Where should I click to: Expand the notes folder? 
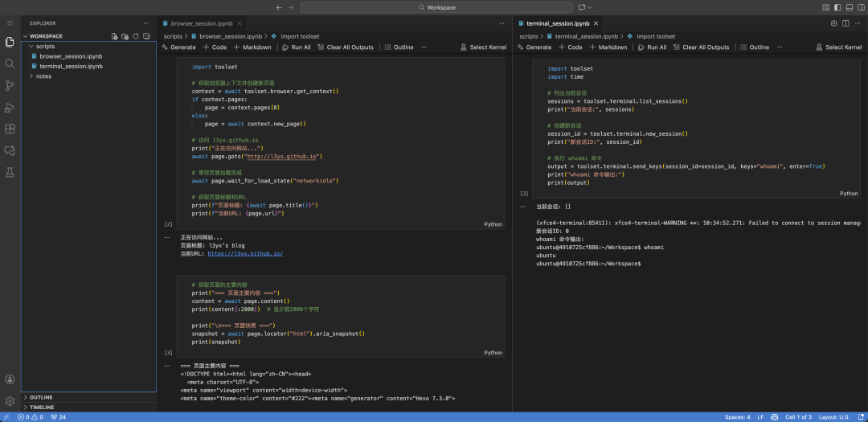tap(43, 76)
